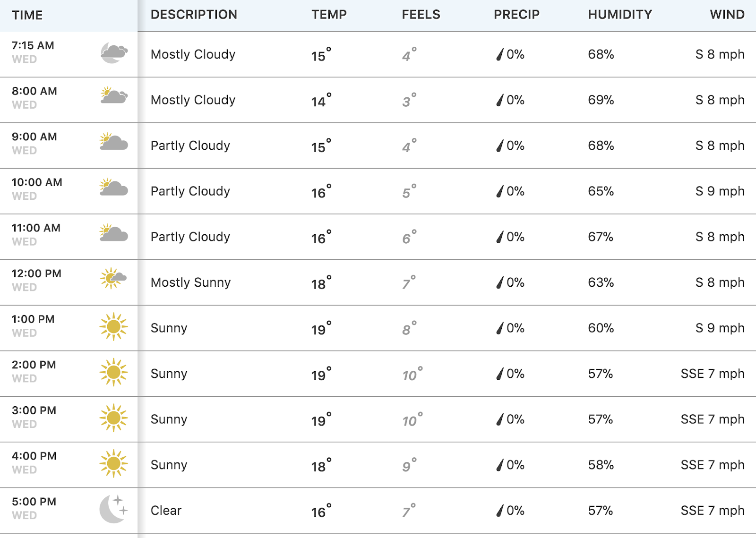Click the 7:15 AM cloudy moon icon
This screenshot has height=538, width=756.
(x=114, y=53)
